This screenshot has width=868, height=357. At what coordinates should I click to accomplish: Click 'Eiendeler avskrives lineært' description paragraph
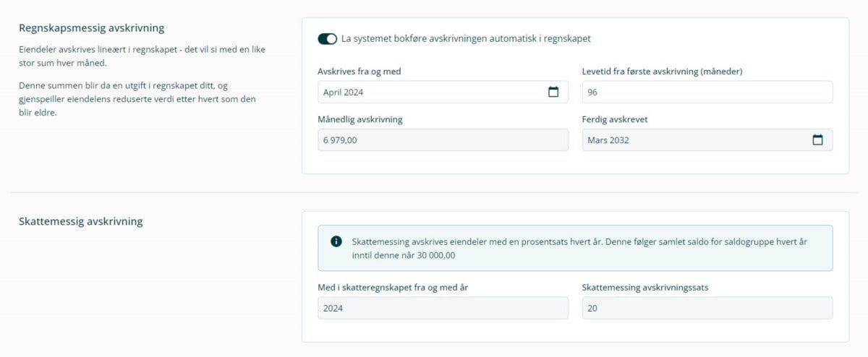point(142,56)
